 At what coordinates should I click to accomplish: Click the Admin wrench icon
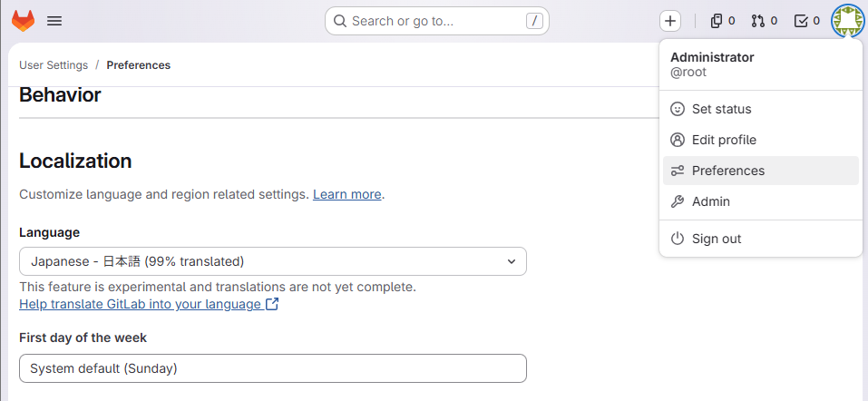point(678,201)
